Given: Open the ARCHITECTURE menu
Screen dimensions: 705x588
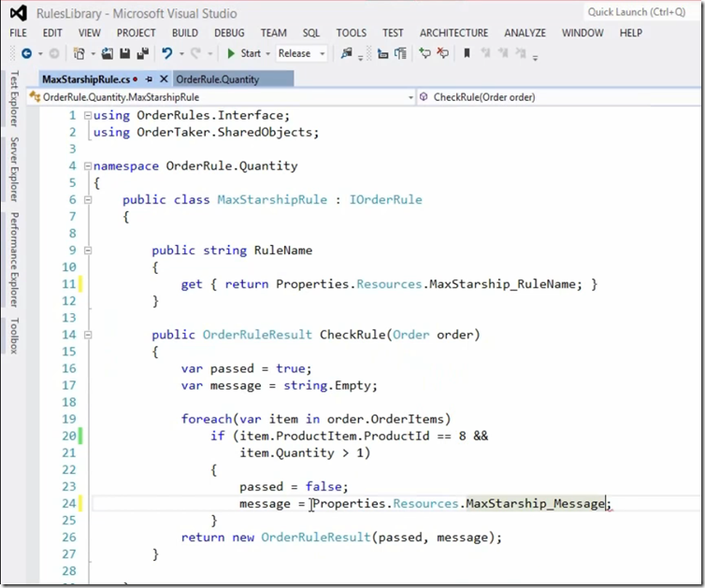Looking at the screenshot, I should click(453, 34).
